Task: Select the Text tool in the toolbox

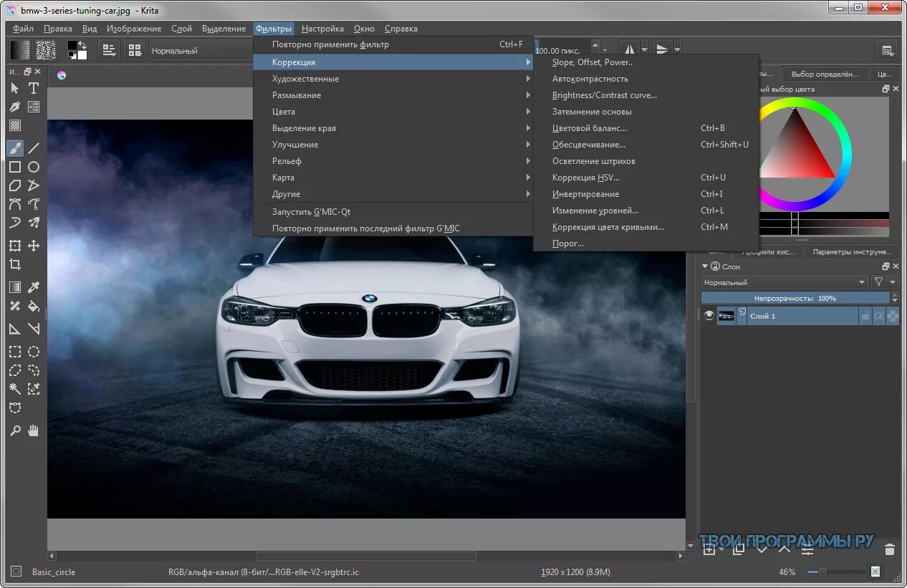Action: click(33, 88)
